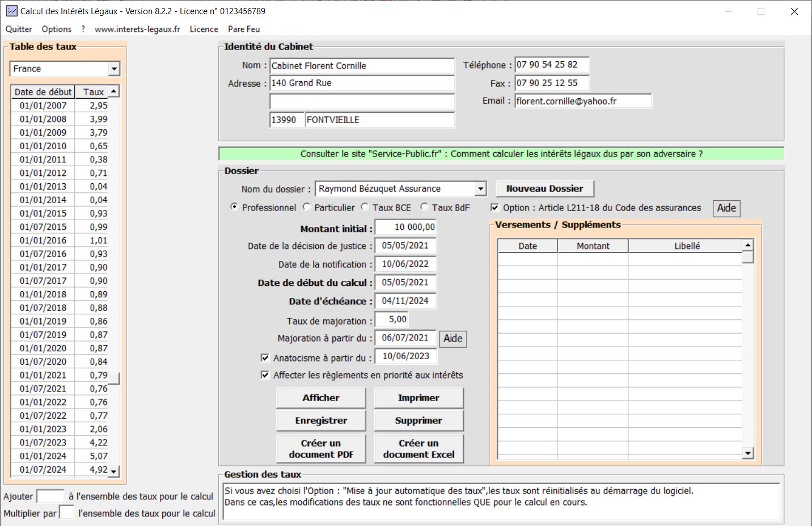Select the Particulier radio button
This screenshot has height=526, width=812.
point(307,207)
